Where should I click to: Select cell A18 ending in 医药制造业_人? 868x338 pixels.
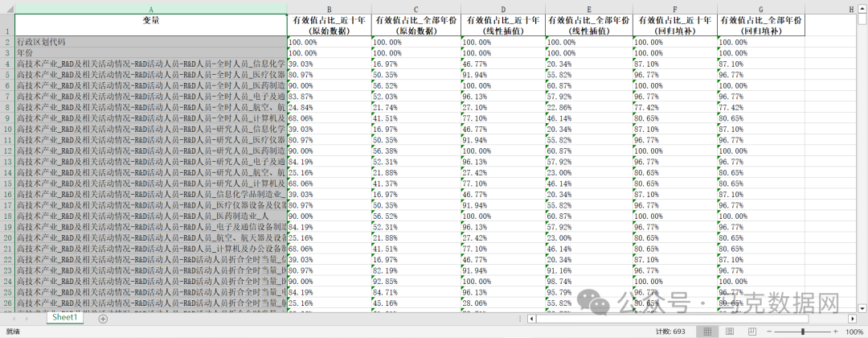(150, 216)
